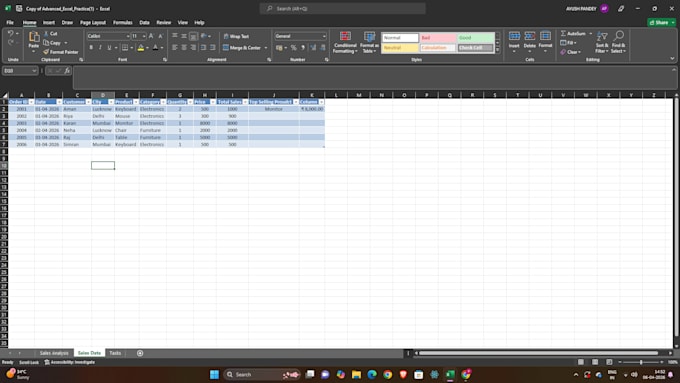Image resolution: width=680 pixels, height=383 pixels.
Task: Open the Data ribbon tab
Action: 144,23
